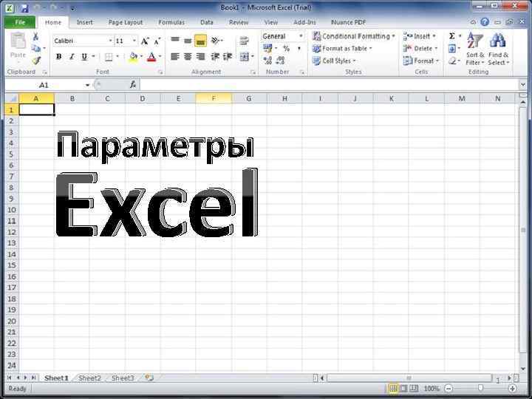Viewport: 532px width, 399px height.
Task: Decrease font size with Shrink Font icon
Action: coord(157,41)
